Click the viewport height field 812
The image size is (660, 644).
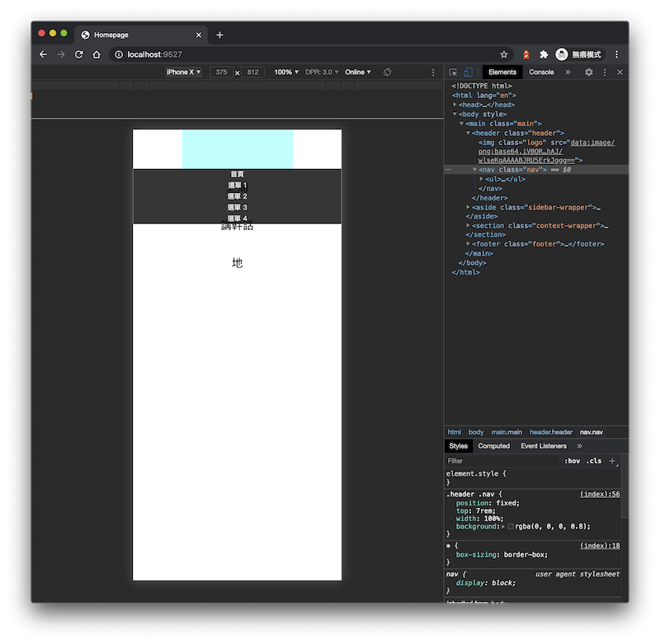(252, 72)
